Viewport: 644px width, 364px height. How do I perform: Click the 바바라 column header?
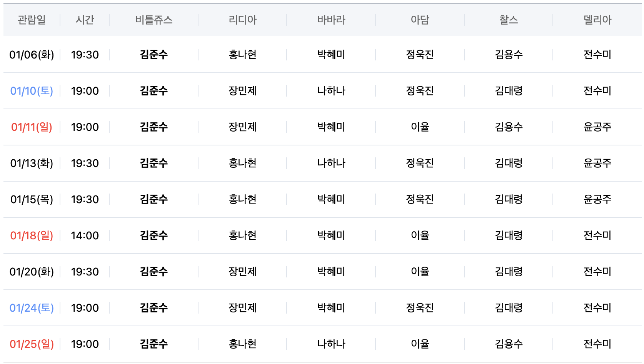(331, 20)
